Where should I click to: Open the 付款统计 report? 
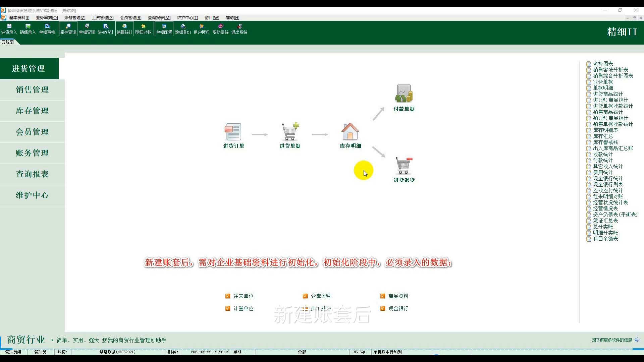coord(600,160)
